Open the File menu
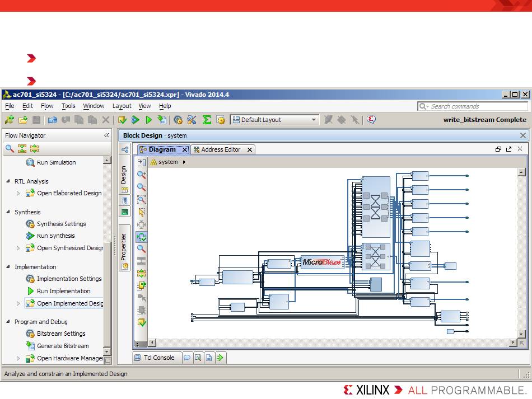The width and height of the screenshot is (532, 399). tap(10, 106)
